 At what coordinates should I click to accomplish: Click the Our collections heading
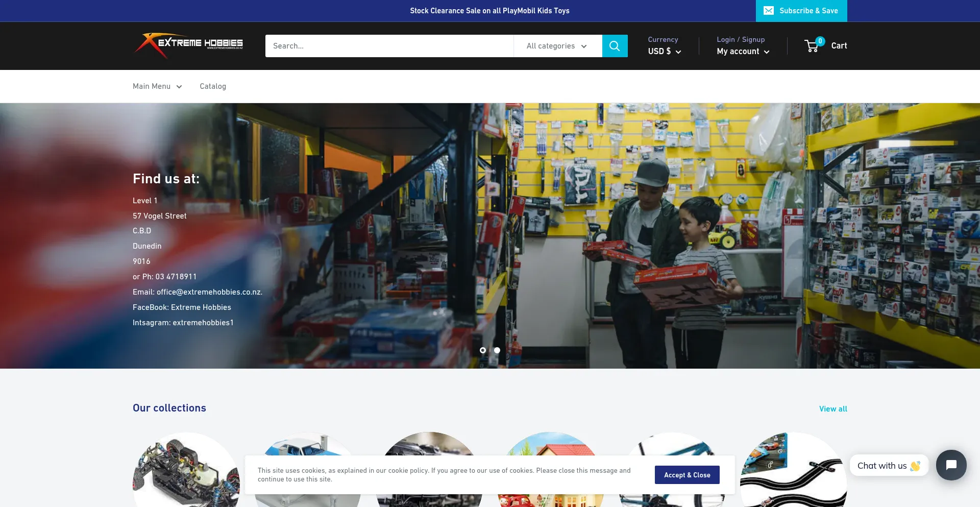[x=169, y=408]
